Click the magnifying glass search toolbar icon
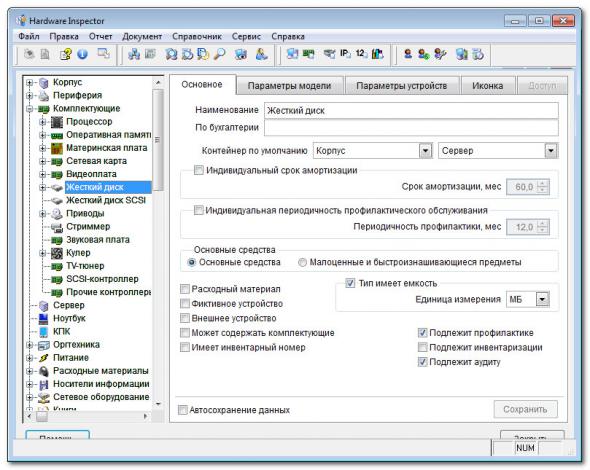Viewport: 590px width, 470px height. (x=220, y=55)
